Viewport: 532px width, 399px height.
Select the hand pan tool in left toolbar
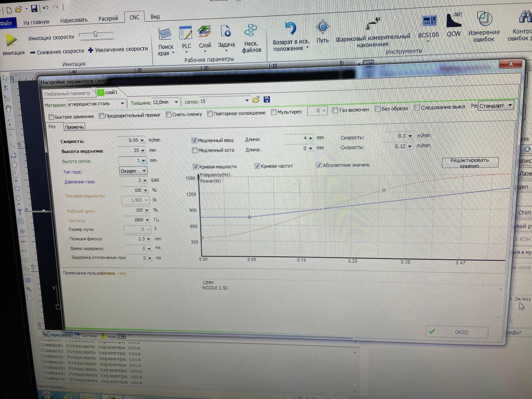pos(8,108)
